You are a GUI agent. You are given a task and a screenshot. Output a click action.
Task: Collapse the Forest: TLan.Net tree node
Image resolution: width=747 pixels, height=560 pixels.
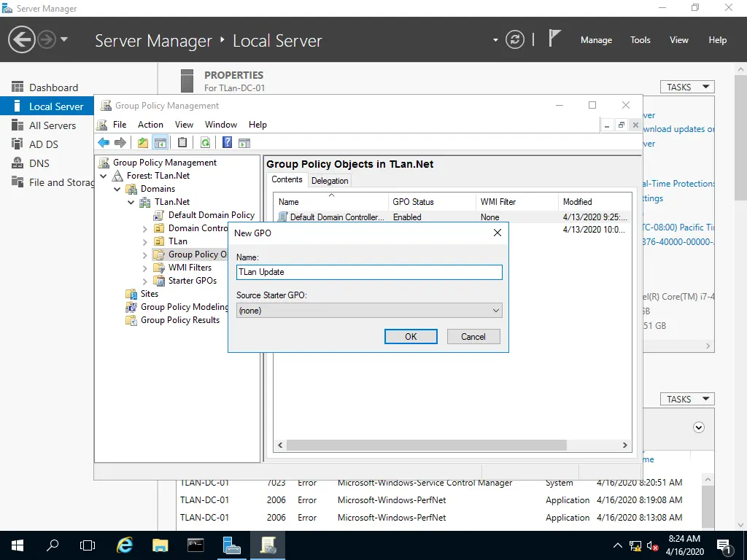coord(104,176)
